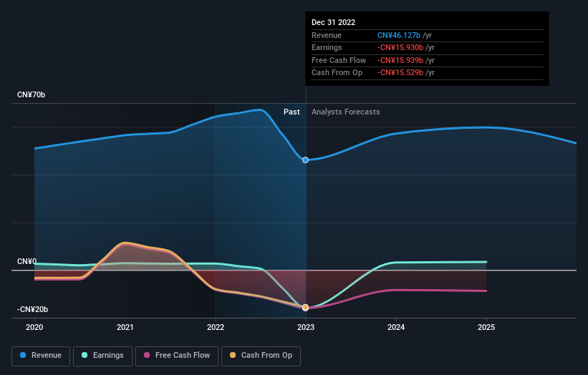Click the blue Revenue legend dot
This screenshot has height=375, width=588.
pos(23,355)
